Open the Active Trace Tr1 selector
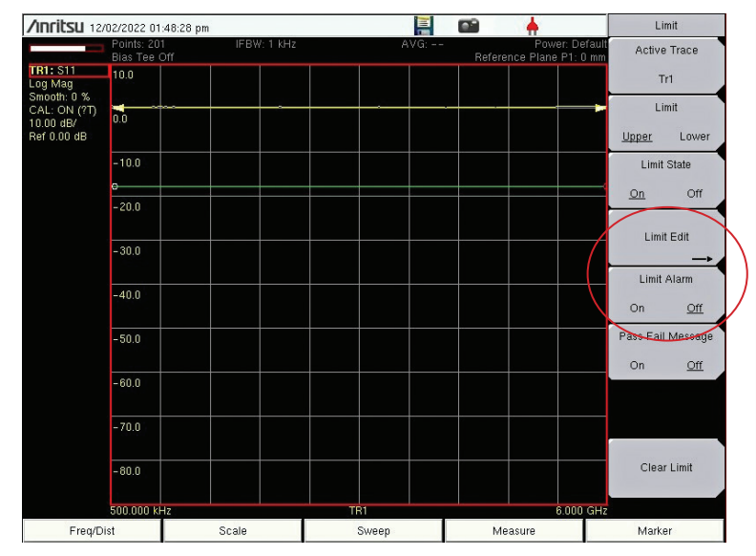Image resolution: width=756 pixels, height=556 pixels. point(665,65)
